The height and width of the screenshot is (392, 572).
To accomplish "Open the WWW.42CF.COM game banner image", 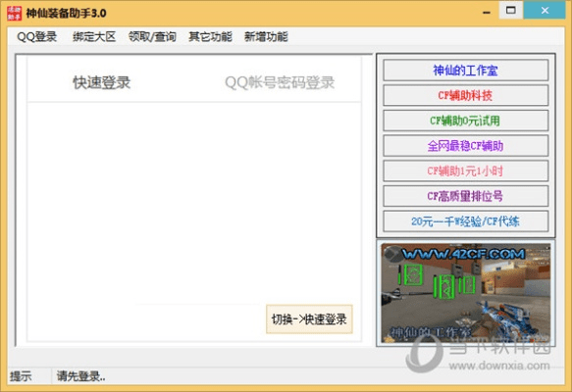I will [466, 293].
